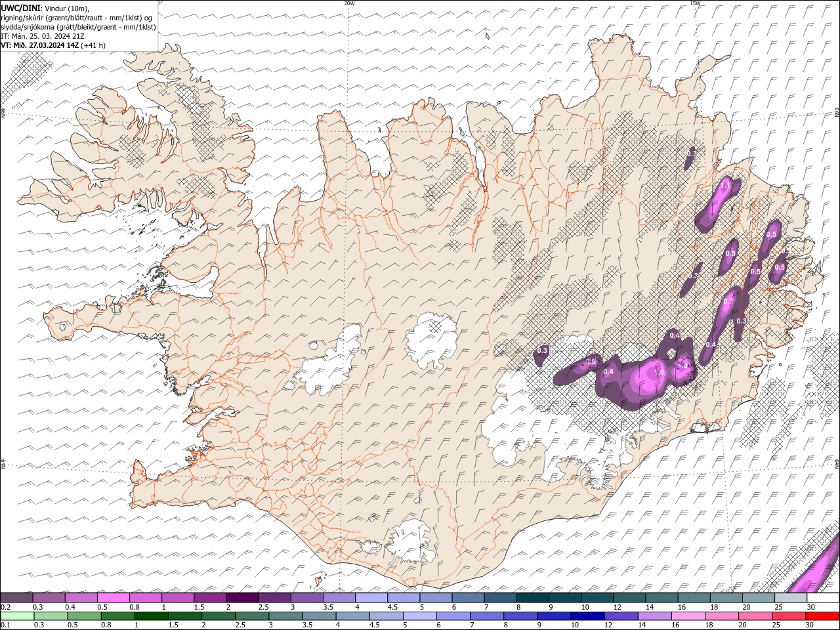Click the dark teal 8 swatch in upper legend
Image resolution: width=840 pixels, height=630 pixels.
[x=532, y=598]
